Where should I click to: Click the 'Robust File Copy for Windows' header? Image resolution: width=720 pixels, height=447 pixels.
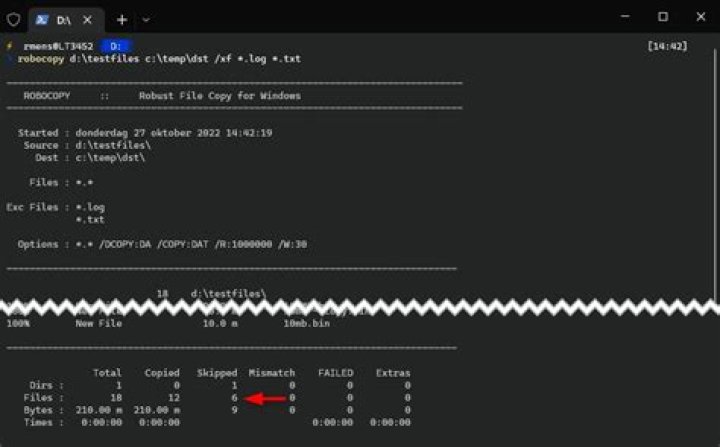click(x=220, y=96)
